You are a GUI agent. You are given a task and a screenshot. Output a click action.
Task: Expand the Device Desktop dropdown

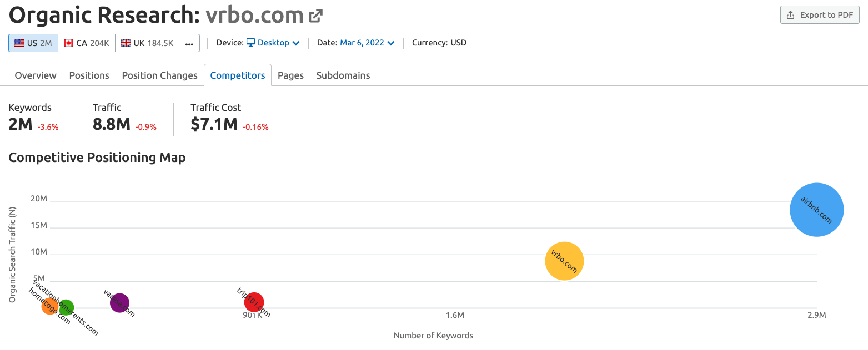coord(273,43)
